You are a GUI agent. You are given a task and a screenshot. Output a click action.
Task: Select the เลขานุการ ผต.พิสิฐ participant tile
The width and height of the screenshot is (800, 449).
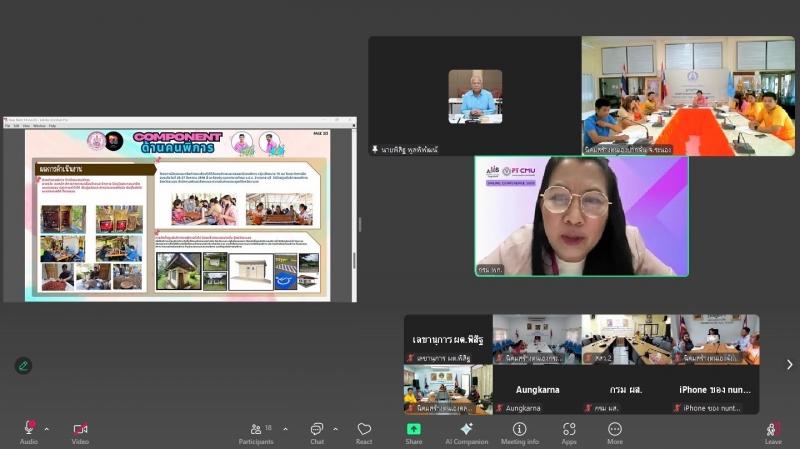[448, 339]
